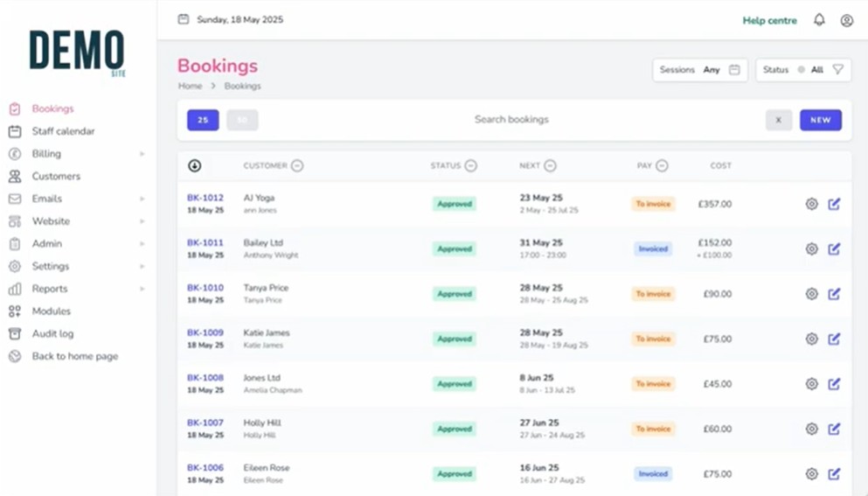Expand the Admin submenu arrow

point(142,244)
